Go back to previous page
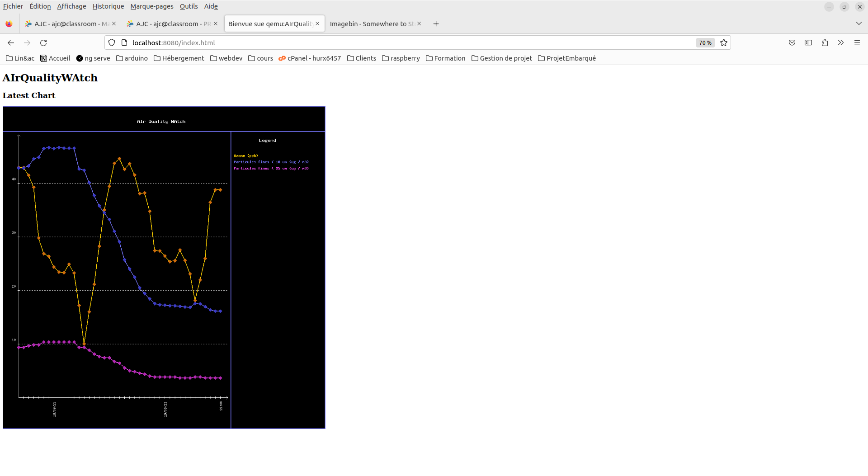 [x=11, y=43]
